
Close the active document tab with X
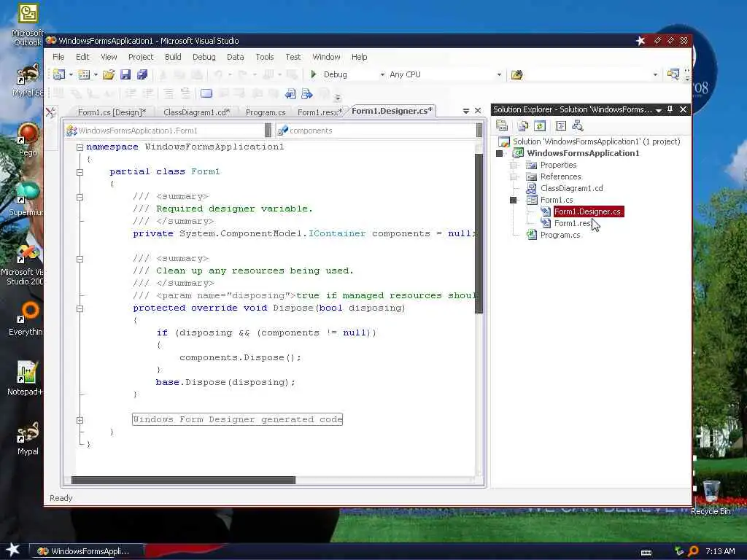pyautogui.click(x=478, y=111)
